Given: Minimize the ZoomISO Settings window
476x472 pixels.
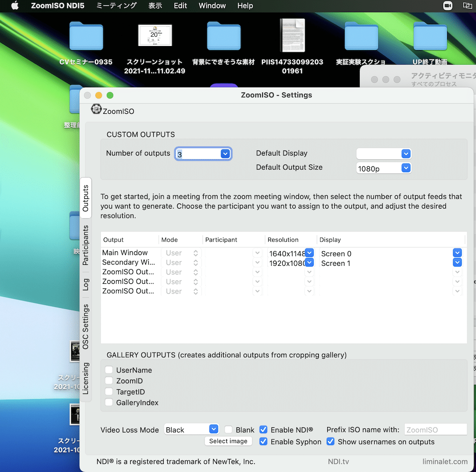Looking at the screenshot, I should point(99,95).
